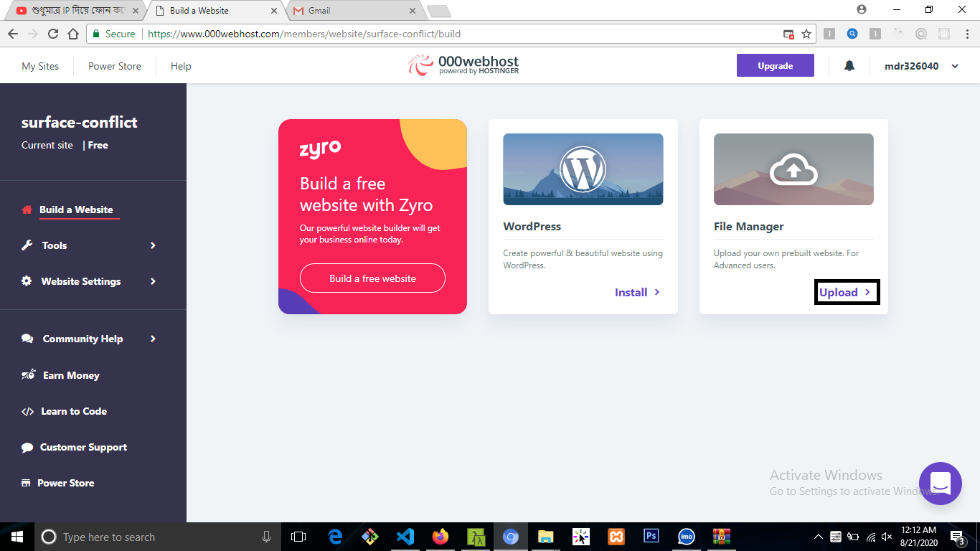Click the Website Settings gear icon
Image resolution: width=980 pixels, height=551 pixels.
click(27, 281)
